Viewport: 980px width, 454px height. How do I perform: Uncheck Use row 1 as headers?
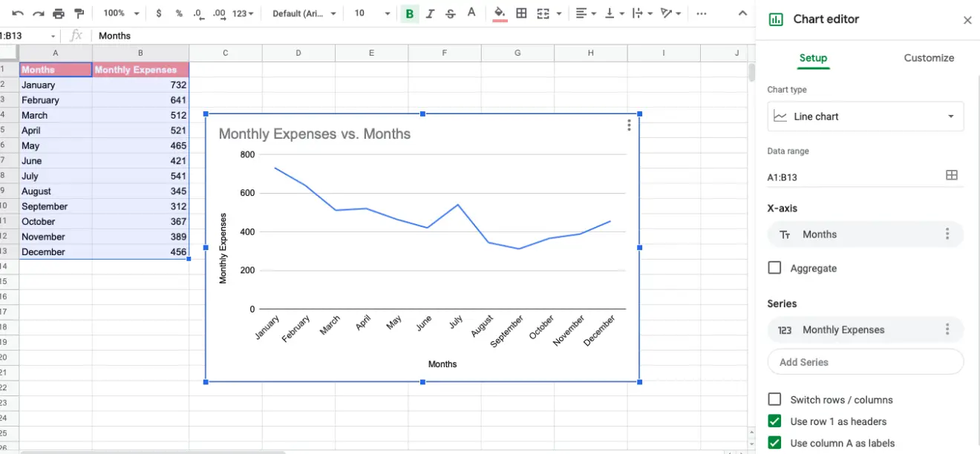coord(774,421)
